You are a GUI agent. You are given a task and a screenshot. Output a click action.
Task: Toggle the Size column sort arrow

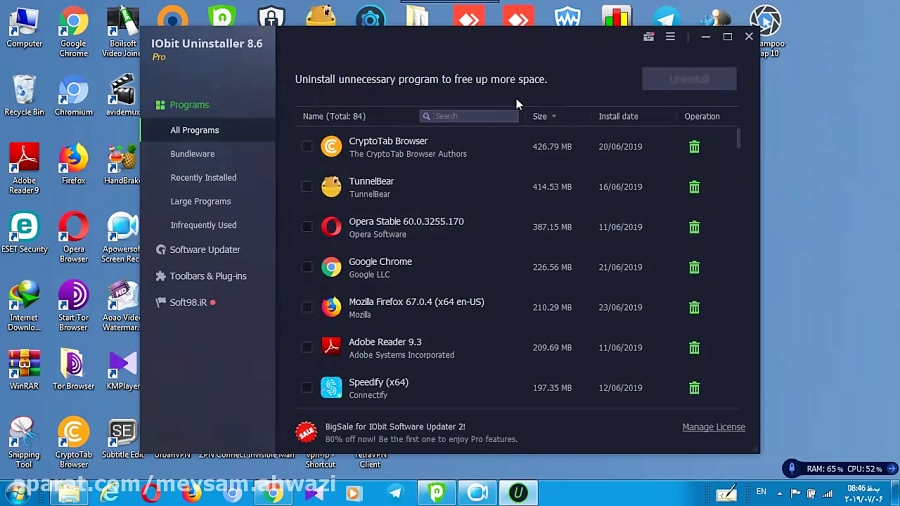coord(554,117)
